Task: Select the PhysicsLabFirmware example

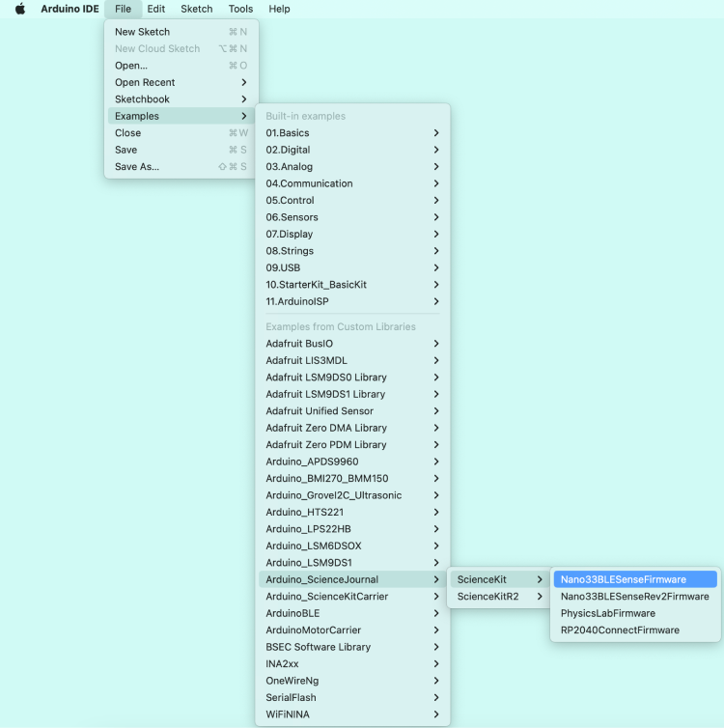Action: pyautogui.click(x=607, y=613)
